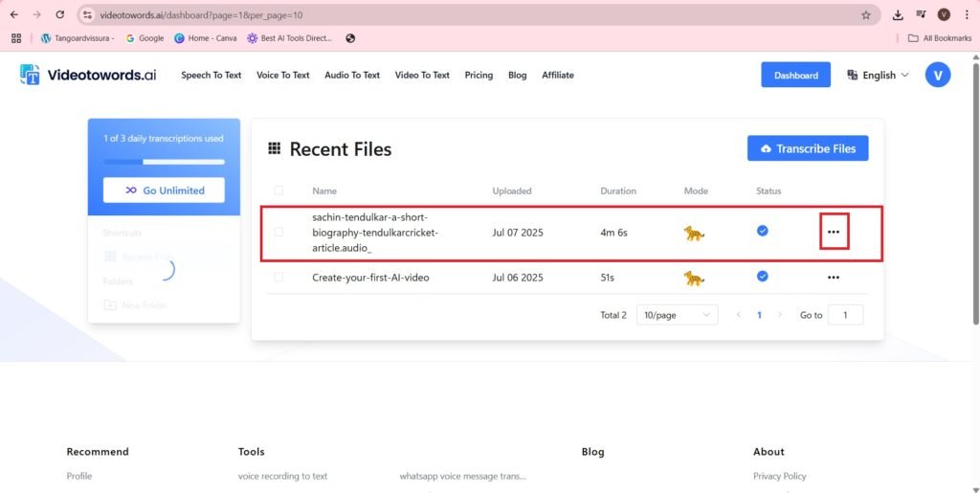Click the next page arrow in pagination
The width and height of the screenshot is (980, 493).
click(x=779, y=315)
